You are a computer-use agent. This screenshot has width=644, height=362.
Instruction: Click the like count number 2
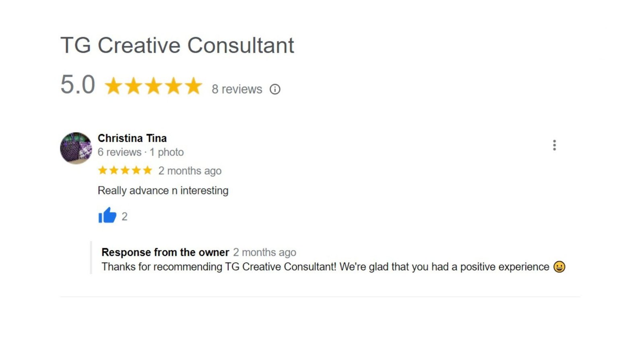(124, 217)
